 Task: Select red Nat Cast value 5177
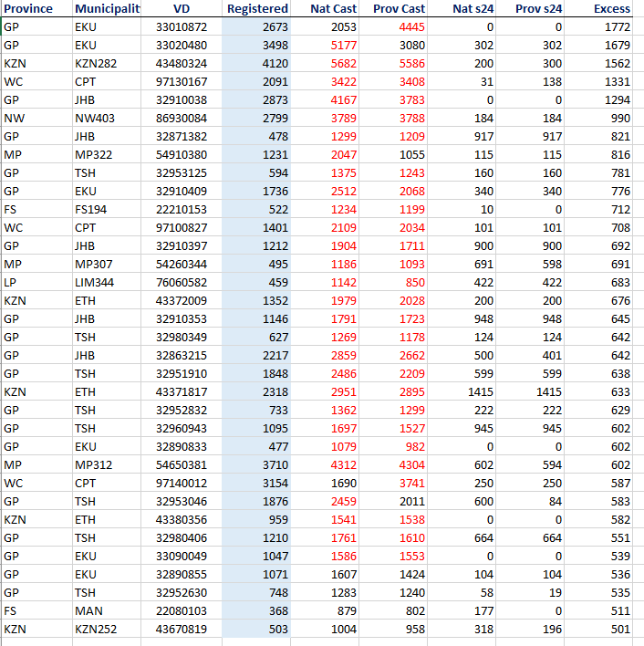coord(343,46)
